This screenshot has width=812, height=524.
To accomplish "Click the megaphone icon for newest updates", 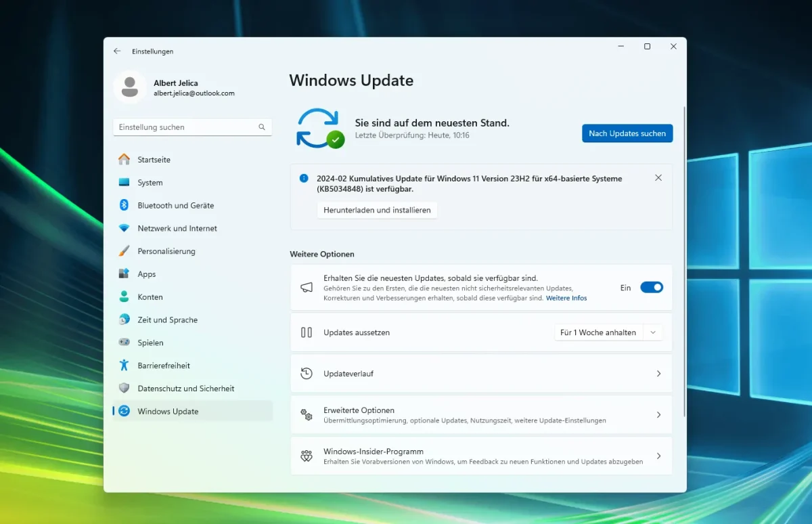I will pos(307,288).
